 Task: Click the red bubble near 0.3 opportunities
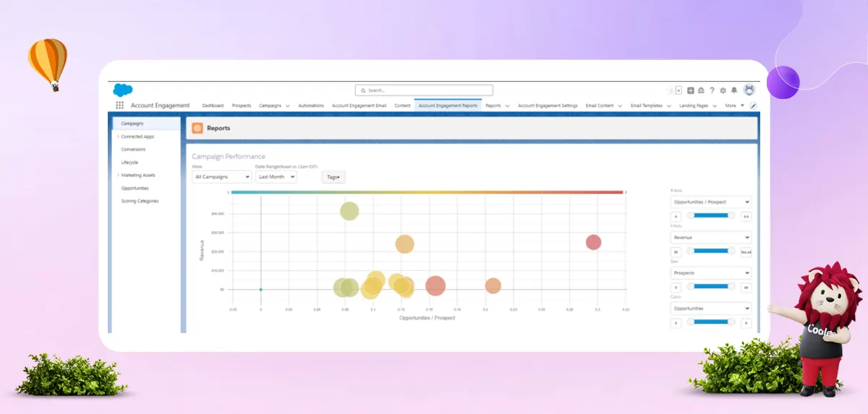[593, 242]
